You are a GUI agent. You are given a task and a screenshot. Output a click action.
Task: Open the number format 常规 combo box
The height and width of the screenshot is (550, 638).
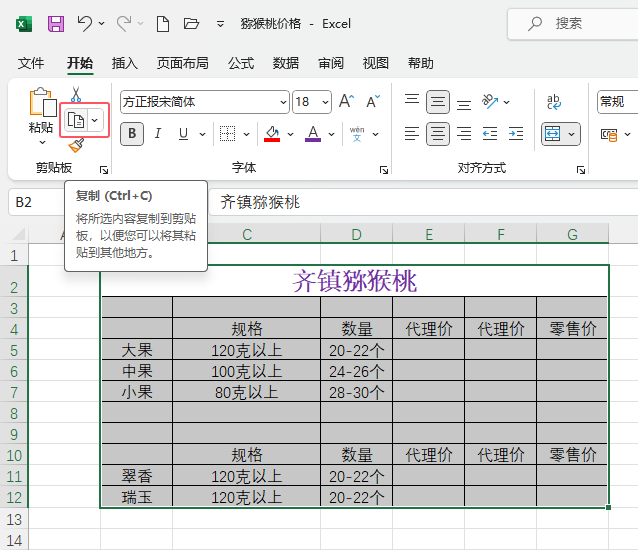tap(618, 102)
